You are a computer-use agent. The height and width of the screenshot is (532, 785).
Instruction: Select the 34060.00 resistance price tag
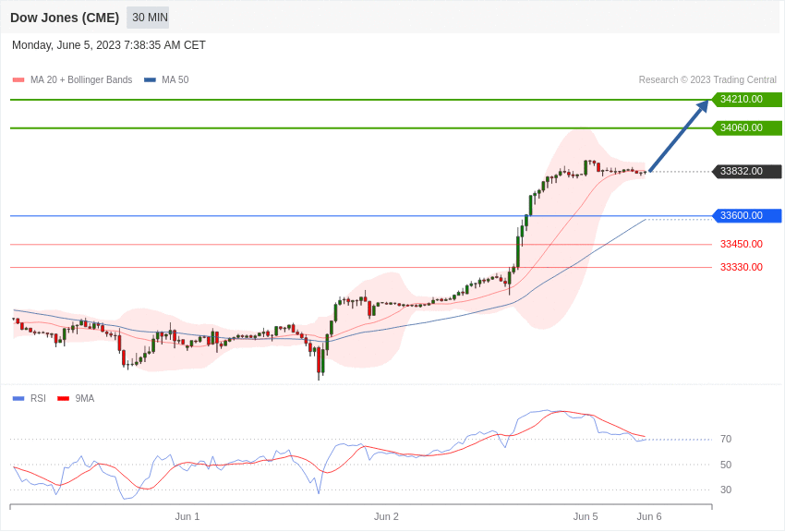[747, 128]
